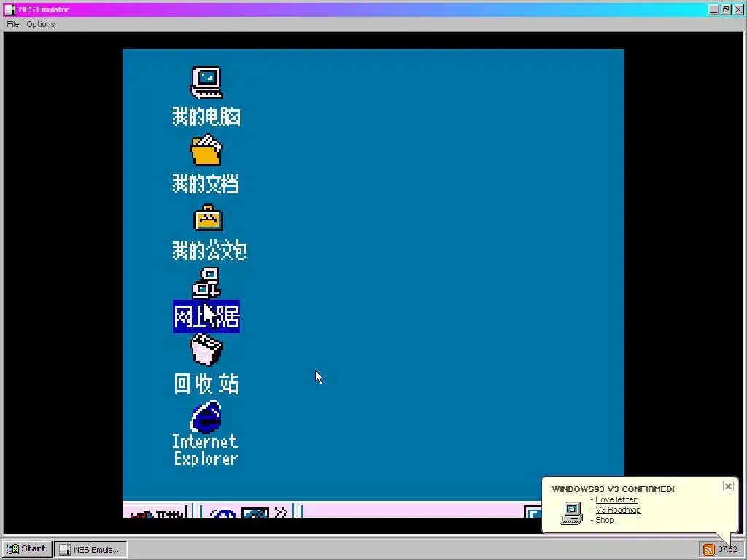
Task: Select the 我的电脑 computer icon
Action: [206, 82]
